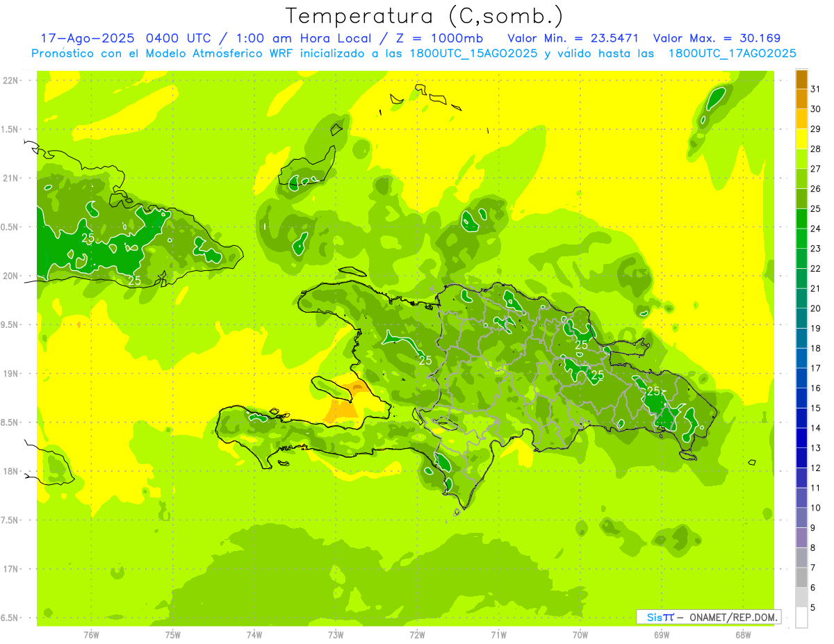Click the "19N" latitude label
The width and height of the screenshot is (834, 644).
click(11, 374)
